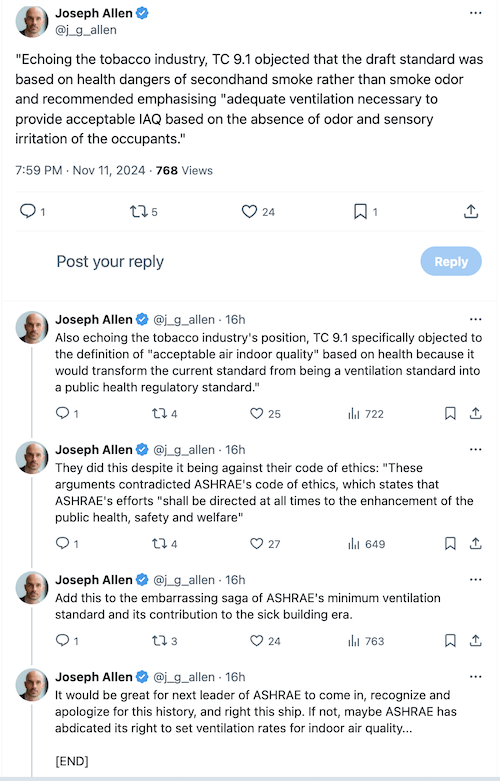The height and width of the screenshot is (781, 500).
Task: View analytics for reply with 722 views
Action: [366, 414]
